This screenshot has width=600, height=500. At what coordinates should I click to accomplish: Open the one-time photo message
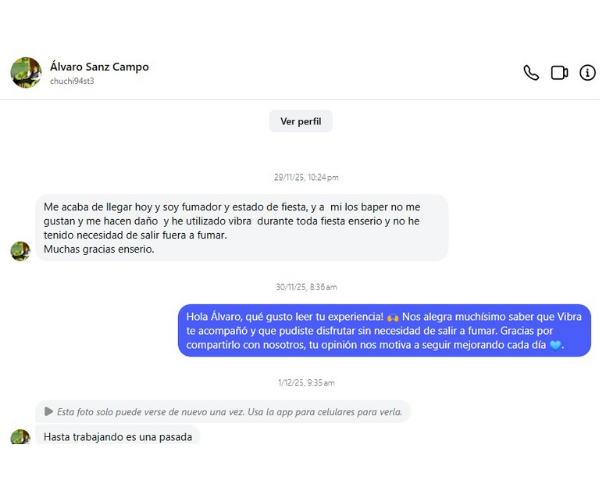tap(223, 411)
